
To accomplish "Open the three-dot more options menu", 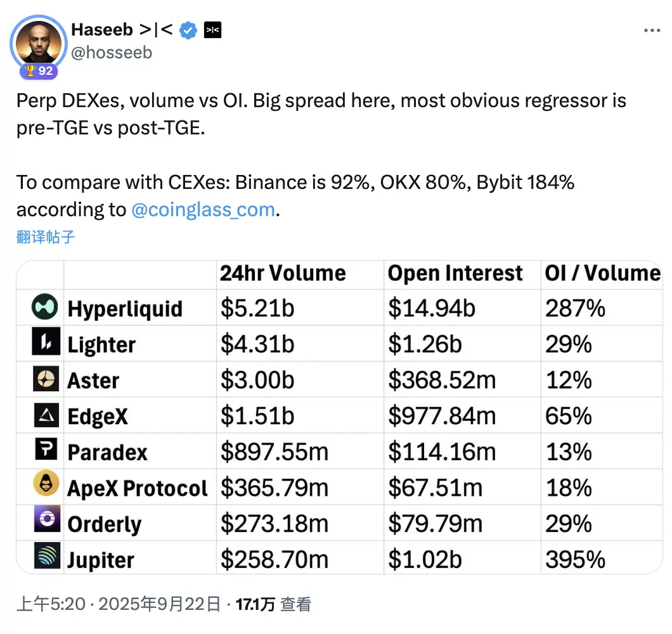I will (652, 30).
